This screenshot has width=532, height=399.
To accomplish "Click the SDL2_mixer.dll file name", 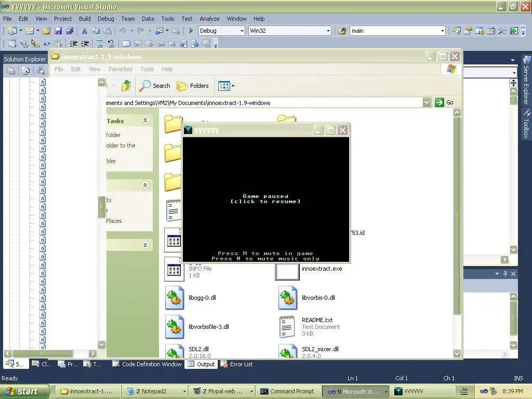I will pos(320,349).
